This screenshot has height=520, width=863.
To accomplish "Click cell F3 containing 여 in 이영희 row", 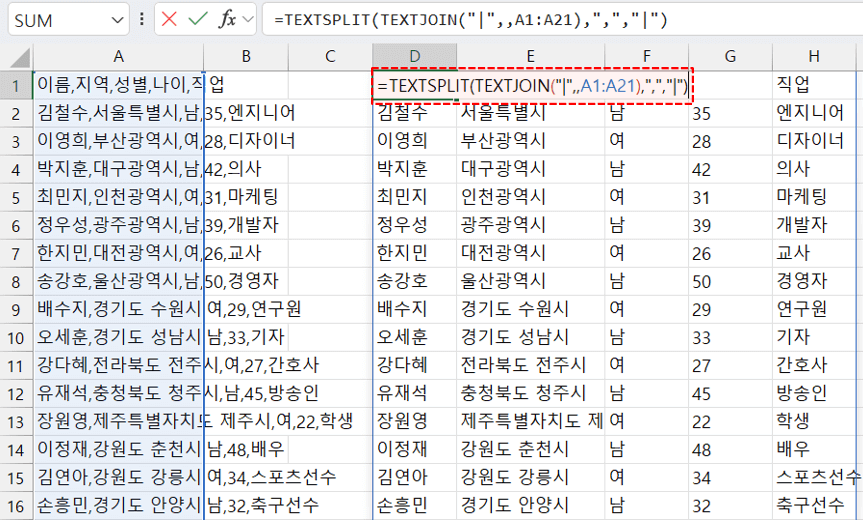I will pyautogui.click(x=647, y=141).
